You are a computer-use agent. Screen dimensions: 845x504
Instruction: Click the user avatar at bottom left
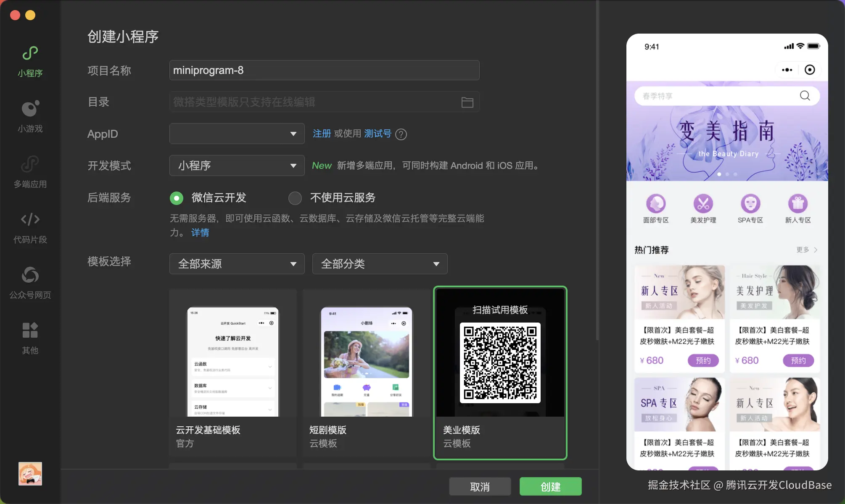tap(30, 473)
